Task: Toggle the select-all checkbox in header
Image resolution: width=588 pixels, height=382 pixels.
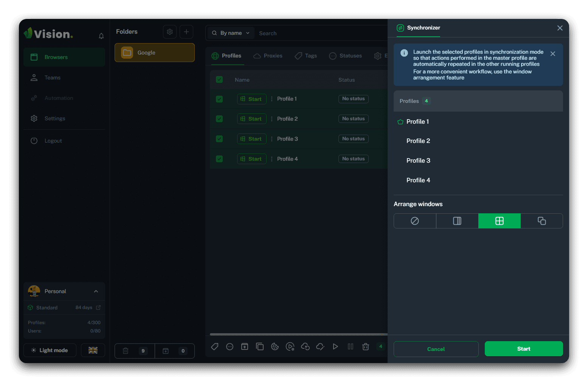Action: point(219,80)
